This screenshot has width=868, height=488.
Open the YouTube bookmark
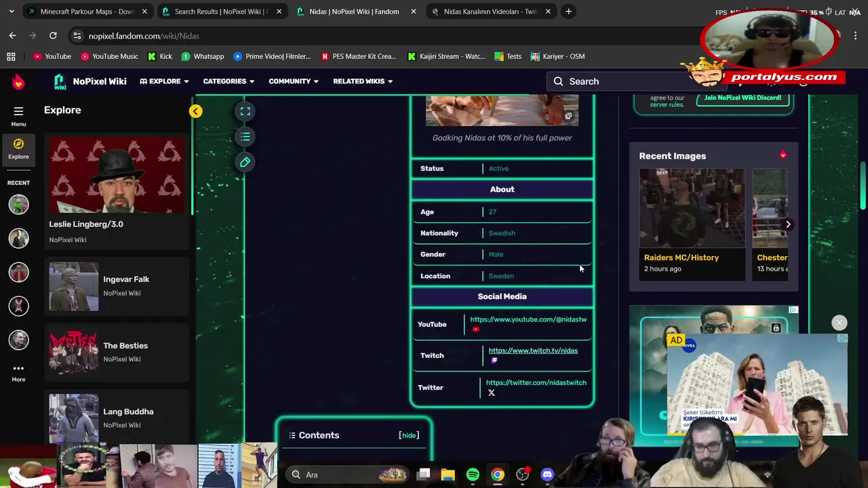pyautogui.click(x=52, y=56)
